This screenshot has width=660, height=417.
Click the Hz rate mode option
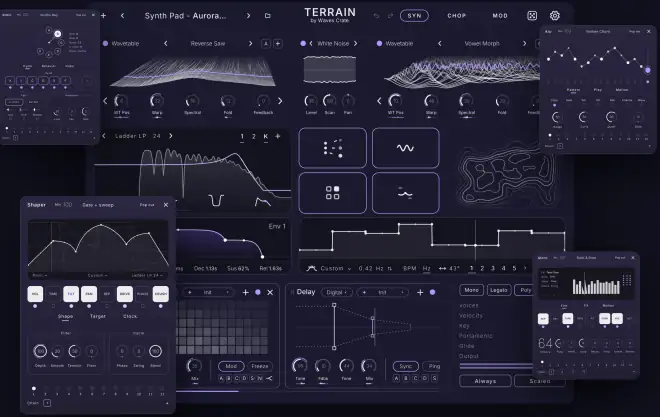tap(426, 268)
